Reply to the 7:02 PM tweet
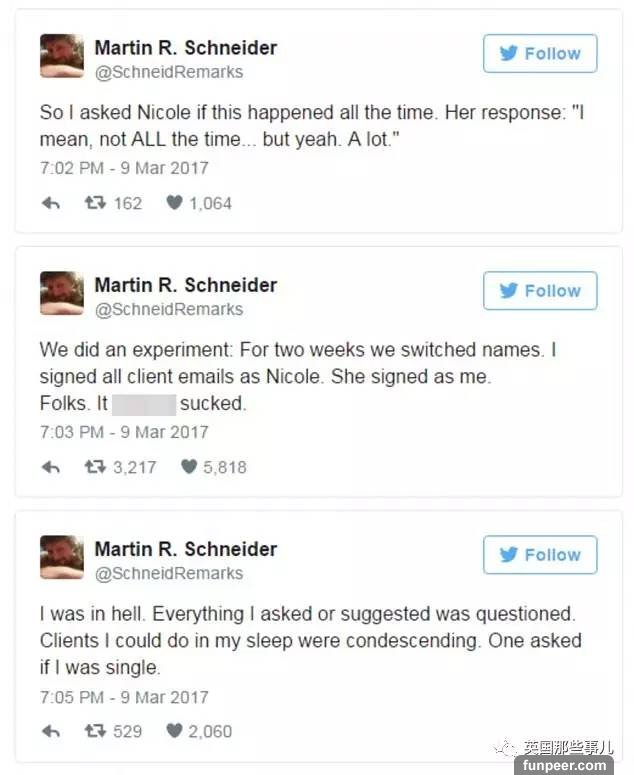634x775 pixels. [x=50, y=203]
